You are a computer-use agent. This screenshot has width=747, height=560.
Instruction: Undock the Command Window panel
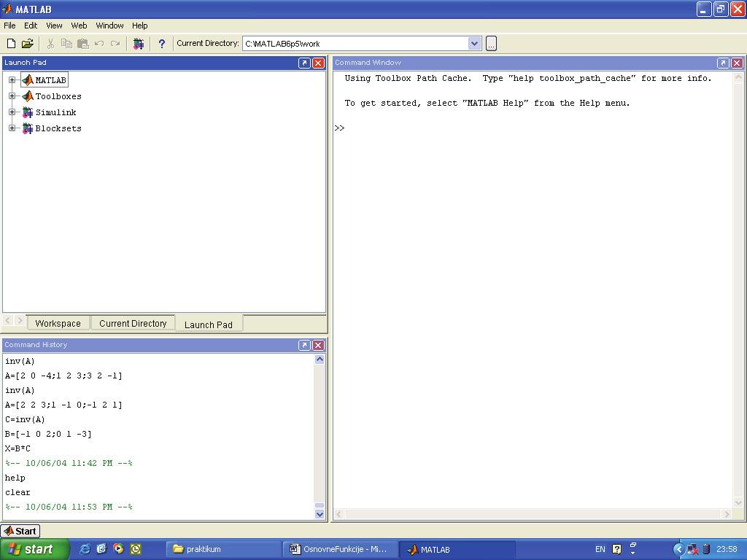[x=723, y=63]
